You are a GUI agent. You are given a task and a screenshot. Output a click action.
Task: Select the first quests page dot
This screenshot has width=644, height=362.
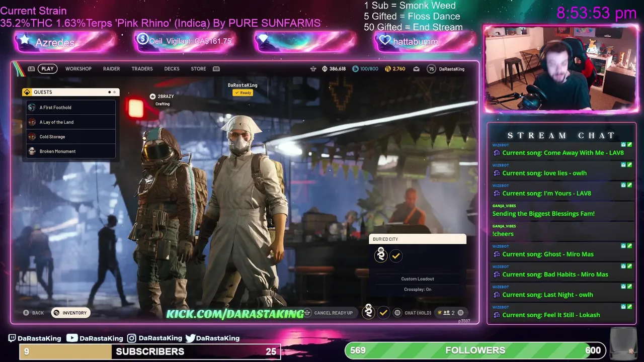coord(109,92)
